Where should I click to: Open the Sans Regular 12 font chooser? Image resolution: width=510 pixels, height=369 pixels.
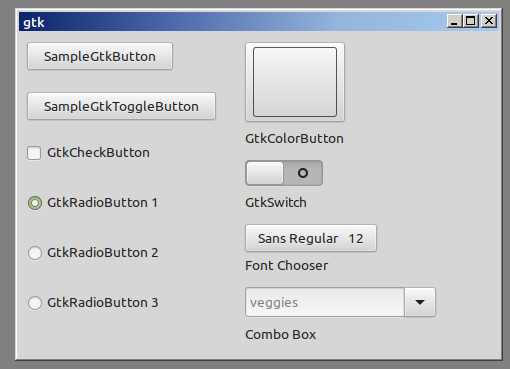tap(311, 238)
